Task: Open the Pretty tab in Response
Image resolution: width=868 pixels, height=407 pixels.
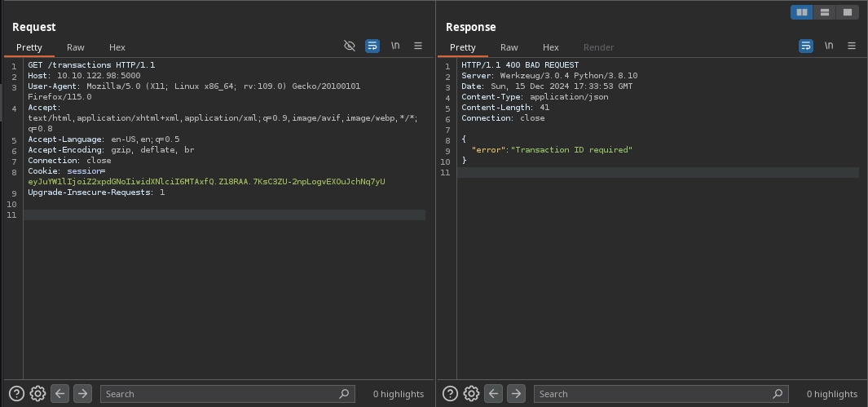Action: coord(463,47)
